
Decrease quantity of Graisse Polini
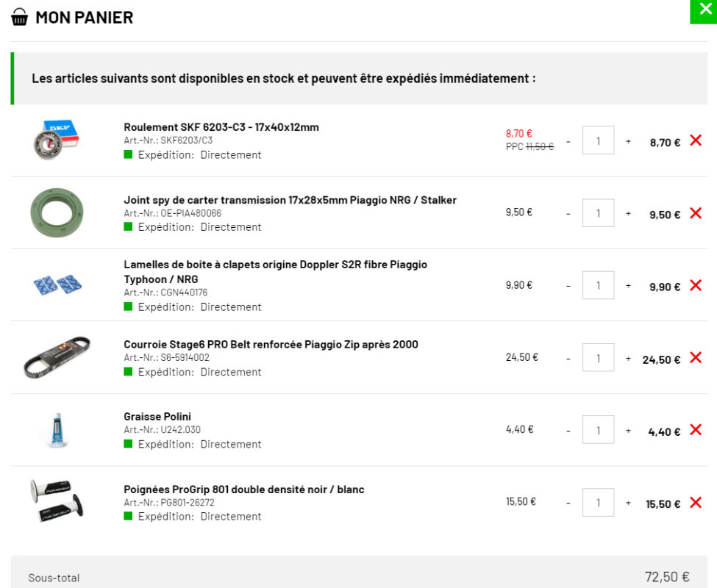click(568, 431)
